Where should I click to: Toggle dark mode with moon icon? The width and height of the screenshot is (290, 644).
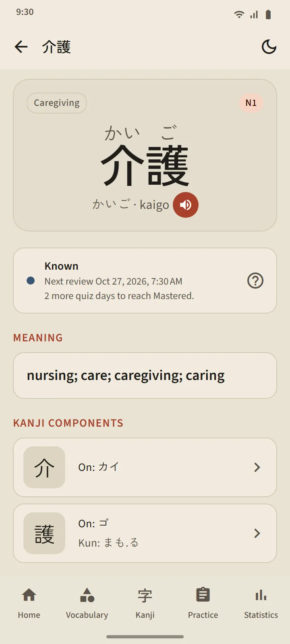269,47
